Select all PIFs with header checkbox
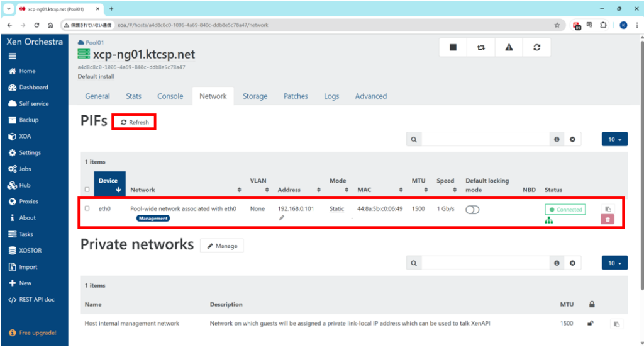Image resolution: width=644 pixels, height=347 pixels. click(x=87, y=190)
